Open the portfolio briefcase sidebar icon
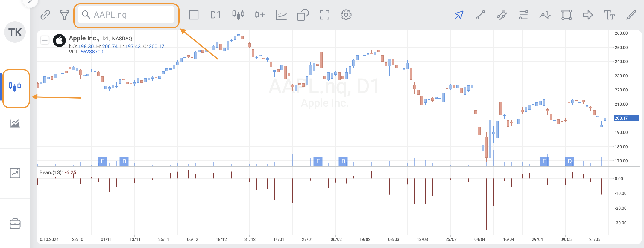This screenshot has height=248, width=644. [x=15, y=223]
